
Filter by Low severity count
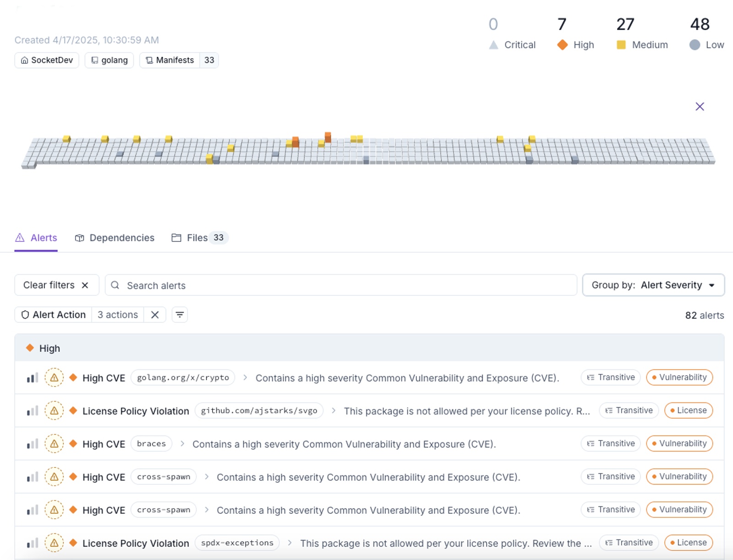[x=706, y=33]
